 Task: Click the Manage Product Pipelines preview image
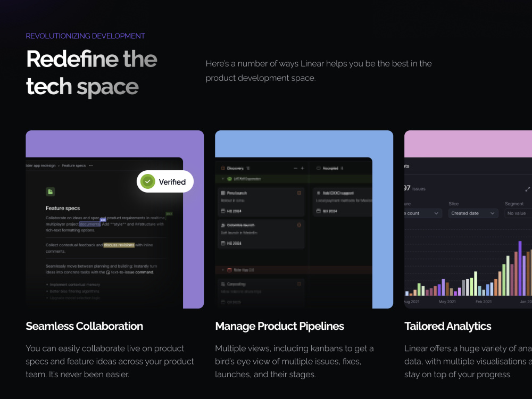point(304,220)
